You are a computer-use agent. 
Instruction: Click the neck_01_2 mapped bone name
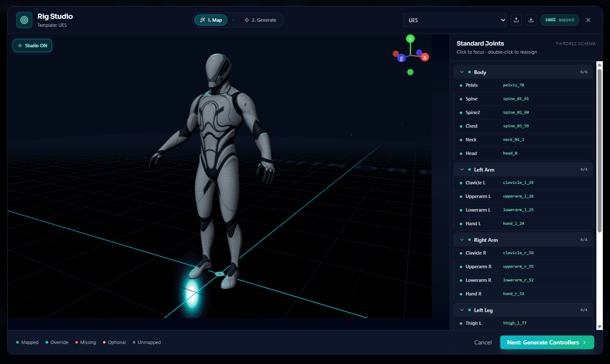(513, 140)
